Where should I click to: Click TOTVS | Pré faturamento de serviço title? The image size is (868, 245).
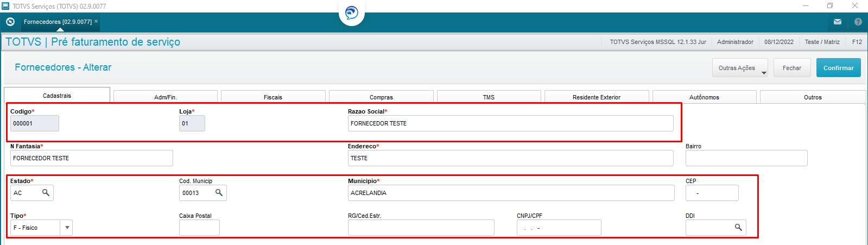[93, 42]
